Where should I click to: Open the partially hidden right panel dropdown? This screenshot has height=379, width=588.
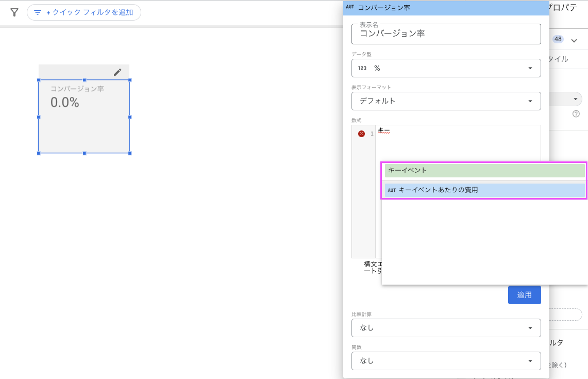566,99
